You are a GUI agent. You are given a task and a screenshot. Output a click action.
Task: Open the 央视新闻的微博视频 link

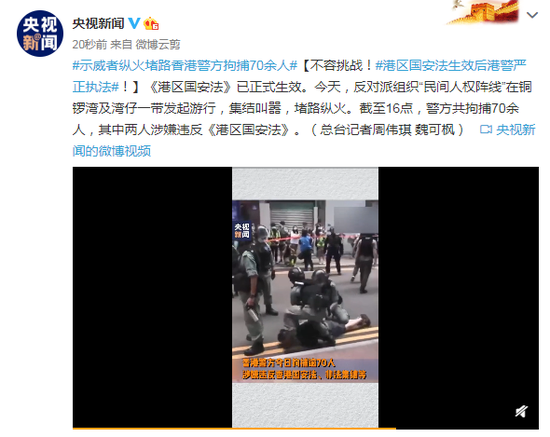(x=304, y=140)
